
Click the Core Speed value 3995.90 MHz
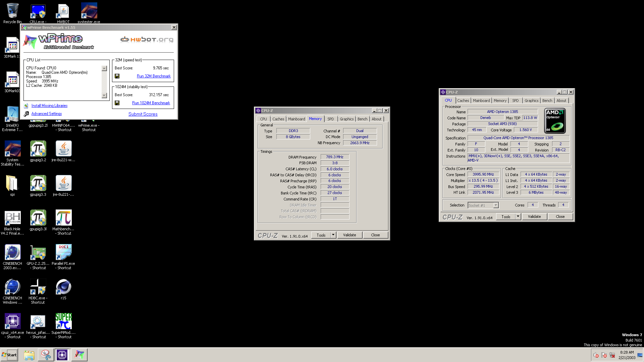483,174
